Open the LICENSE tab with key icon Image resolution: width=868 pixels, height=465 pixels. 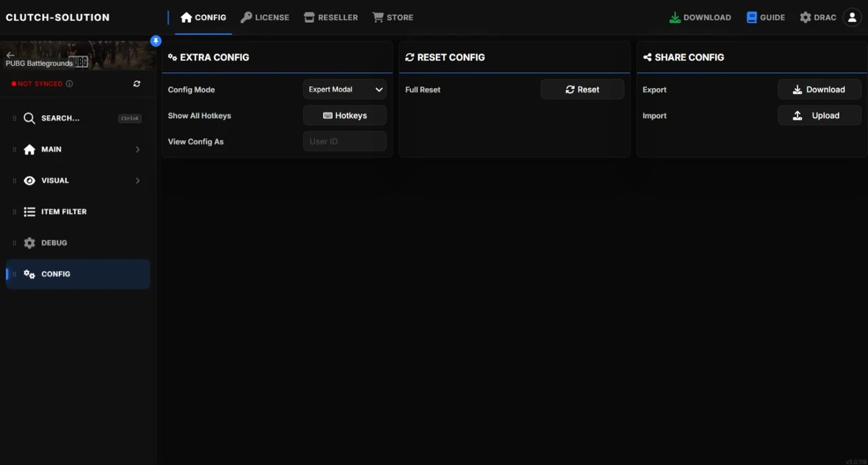click(x=264, y=18)
